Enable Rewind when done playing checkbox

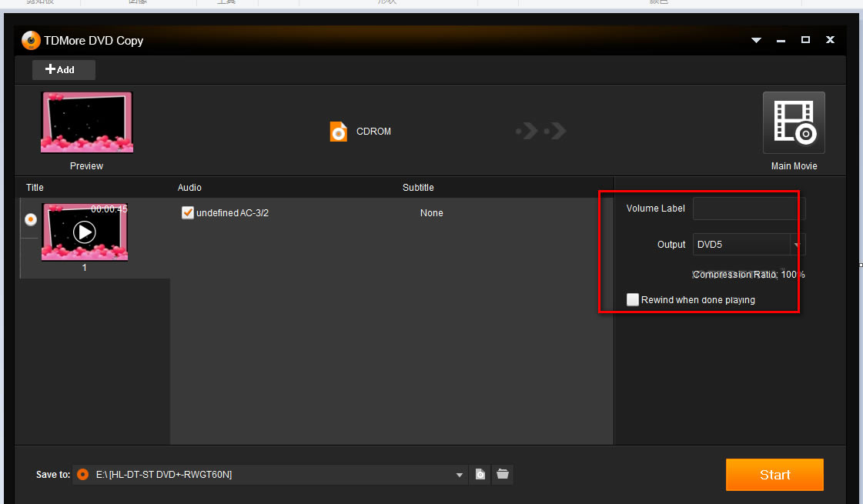(x=633, y=299)
